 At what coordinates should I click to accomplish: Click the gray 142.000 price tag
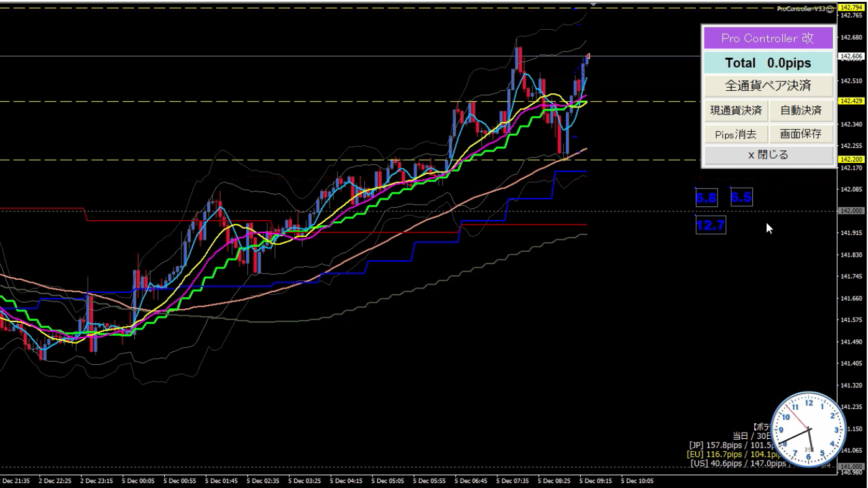(x=851, y=211)
